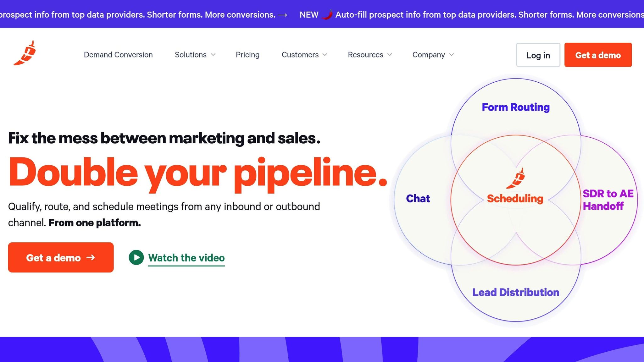Image resolution: width=644 pixels, height=362 pixels.
Task: Click the arrow in hero Get a demo button
Action: coord(91,258)
